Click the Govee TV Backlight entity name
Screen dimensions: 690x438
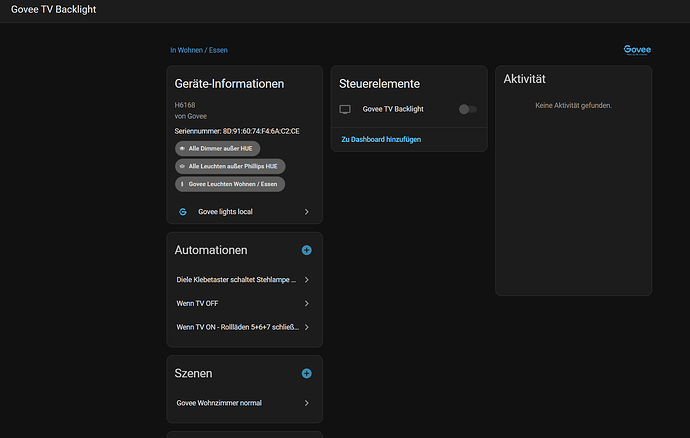[393, 109]
